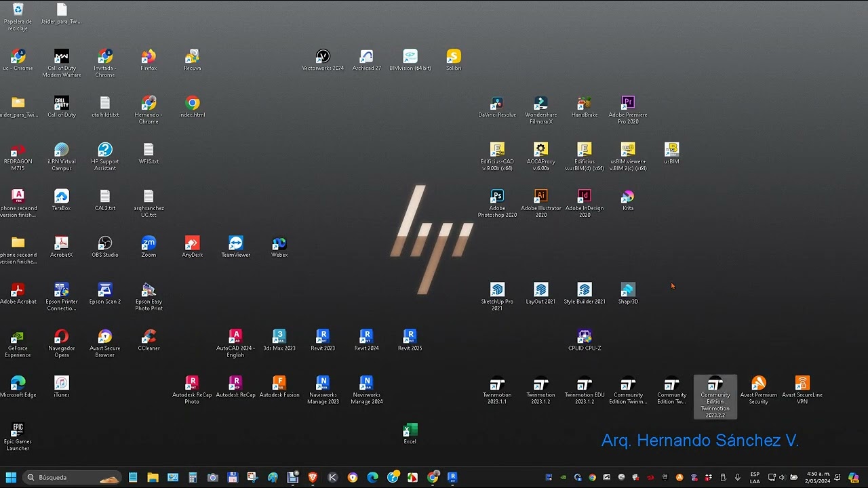This screenshot has height=488, width=868.
Task: Open CCleaner desktop shortcut
Action: click(149, 340)
